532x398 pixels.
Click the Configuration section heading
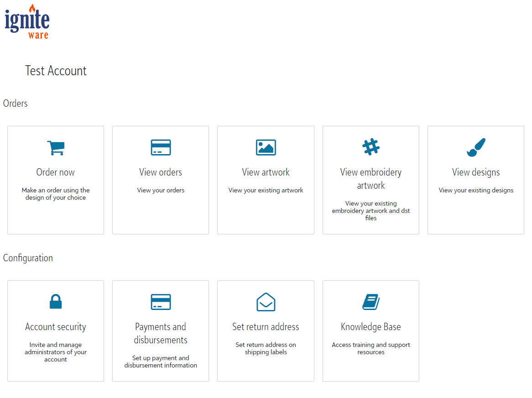[28, 258]
